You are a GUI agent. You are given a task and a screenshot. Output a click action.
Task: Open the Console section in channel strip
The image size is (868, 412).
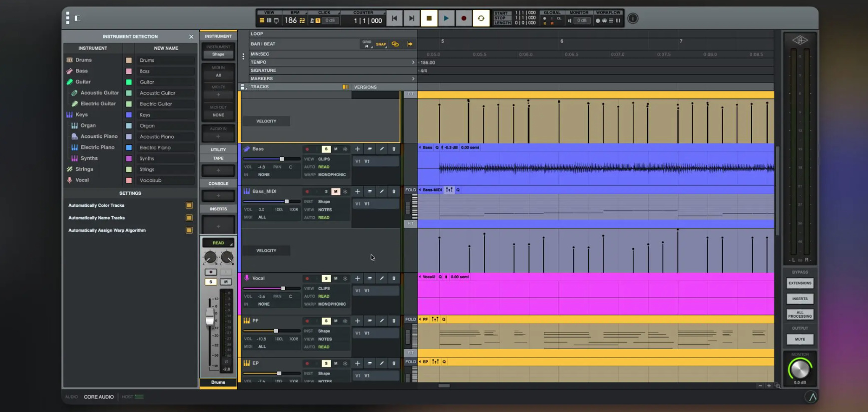click(218, 183)
